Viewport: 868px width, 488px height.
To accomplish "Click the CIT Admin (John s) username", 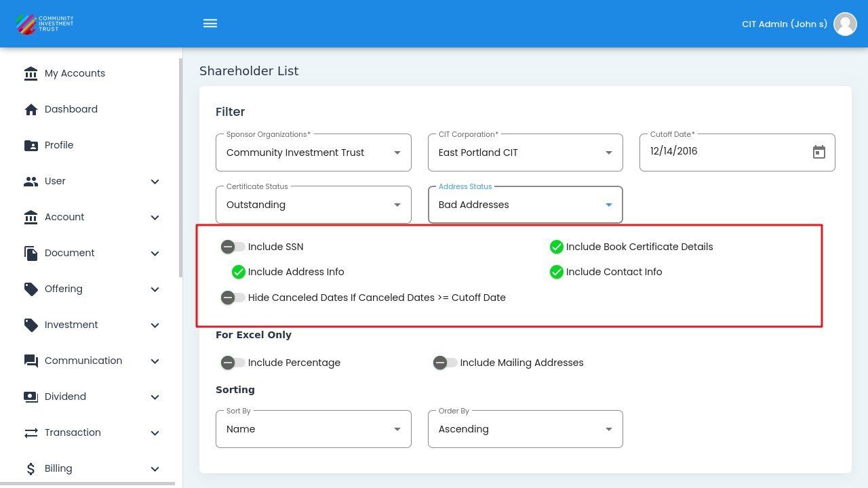I will tap(784, 24).
